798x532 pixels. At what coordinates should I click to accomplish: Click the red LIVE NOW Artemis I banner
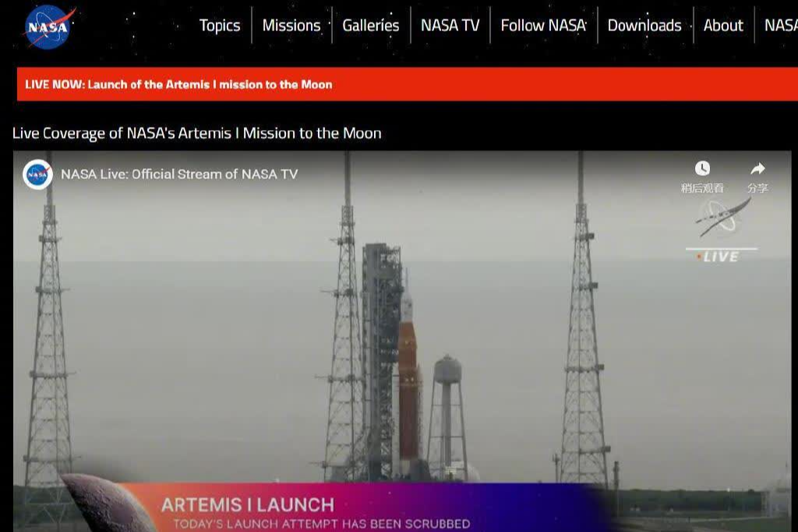click(x=407, y=84)
